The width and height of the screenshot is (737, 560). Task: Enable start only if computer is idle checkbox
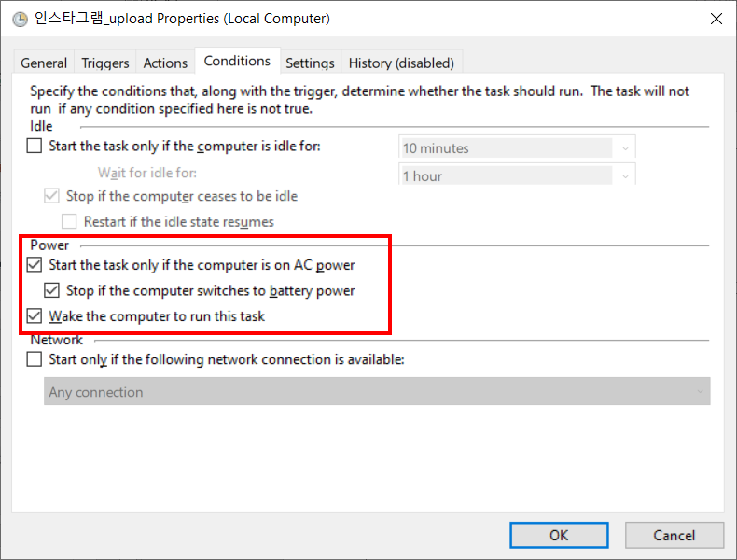coord(35,146)
